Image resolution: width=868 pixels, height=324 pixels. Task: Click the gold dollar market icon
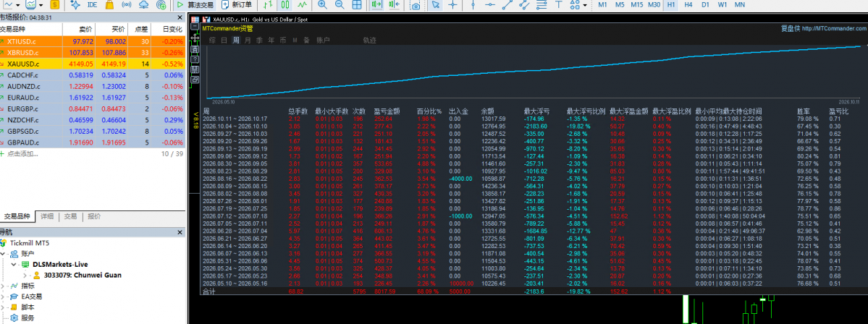(55, 5)
